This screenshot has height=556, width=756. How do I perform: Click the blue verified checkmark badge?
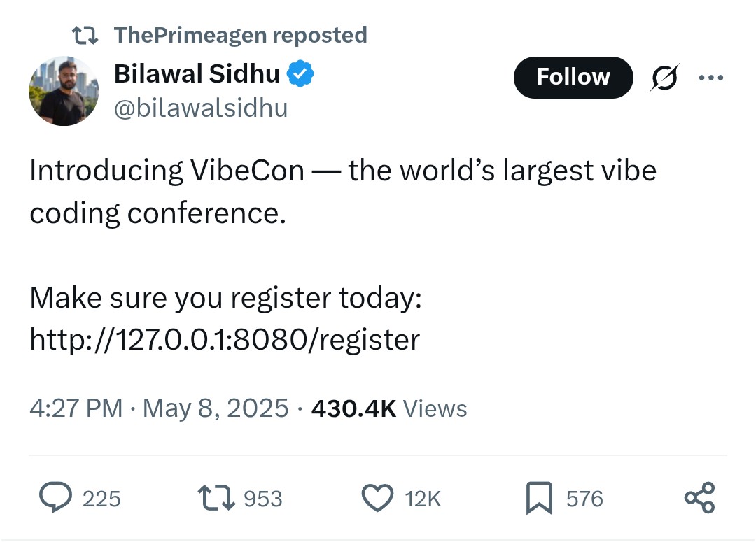tap(300, 73)
